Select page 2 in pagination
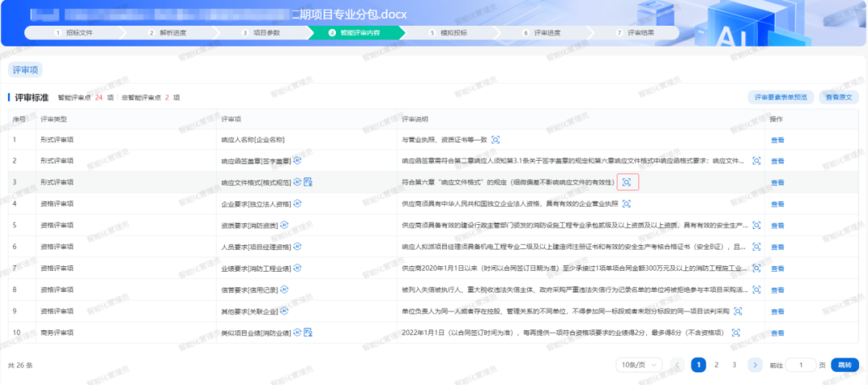The image size is (868, 385). (716, 365)
